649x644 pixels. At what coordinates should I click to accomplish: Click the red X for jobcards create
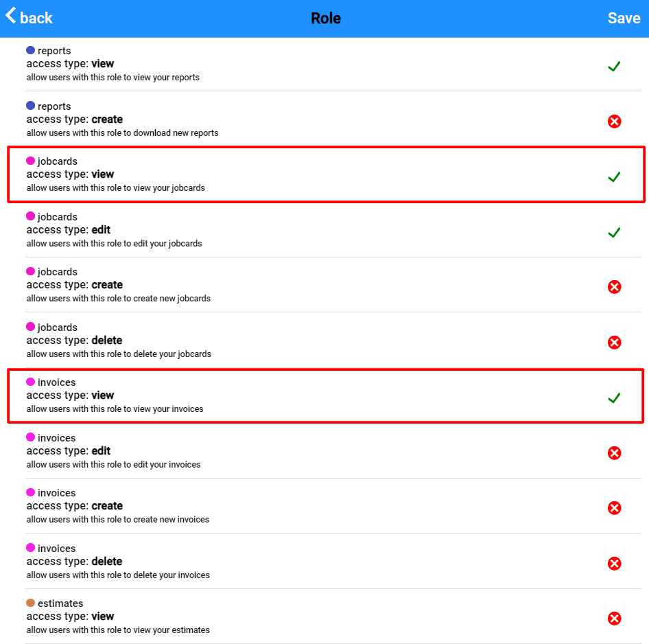click(x=614, y=287)
